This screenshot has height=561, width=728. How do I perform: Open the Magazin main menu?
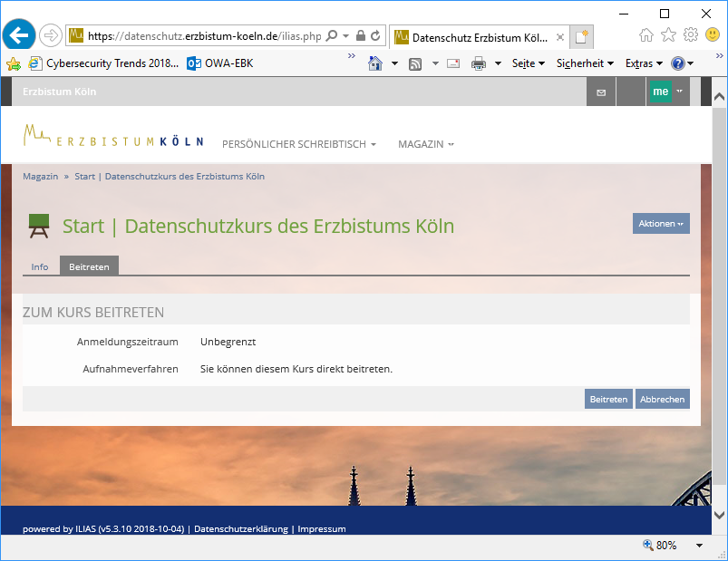426,144
